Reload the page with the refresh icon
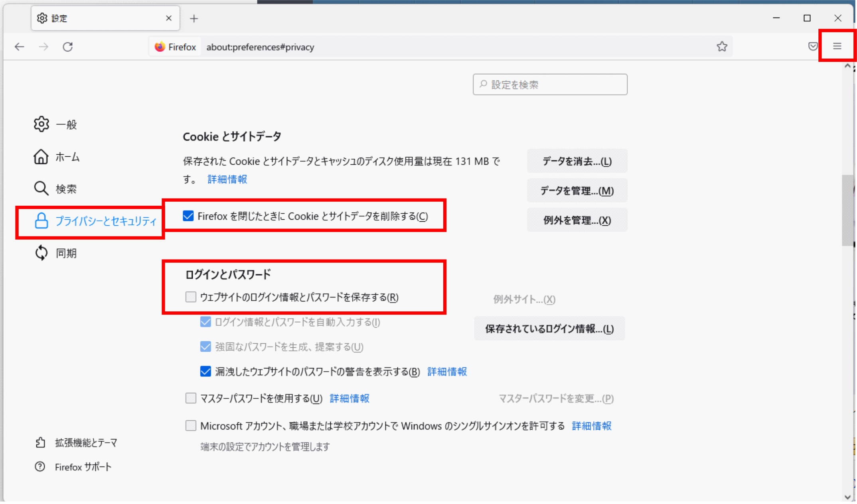This screenshot has height=504, width=857. [67, 47]
